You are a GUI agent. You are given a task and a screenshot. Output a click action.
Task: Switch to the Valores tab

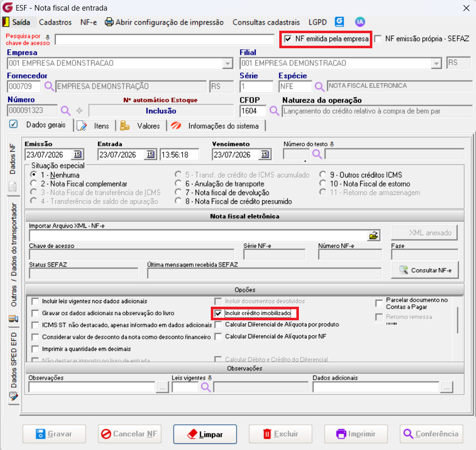click(141, 126)
